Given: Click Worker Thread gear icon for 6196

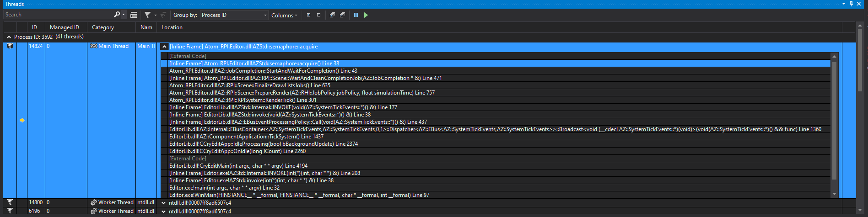Looking at the screenshot, I should (93, 211).
